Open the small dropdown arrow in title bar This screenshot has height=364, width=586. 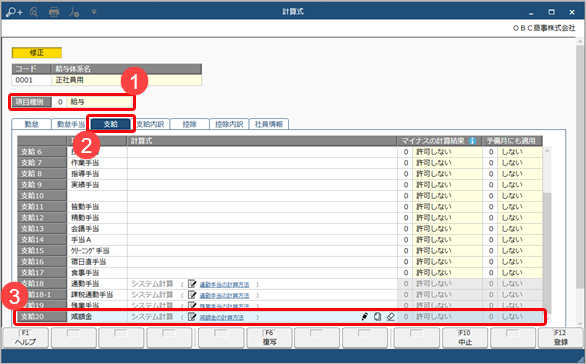pos(94,12)
